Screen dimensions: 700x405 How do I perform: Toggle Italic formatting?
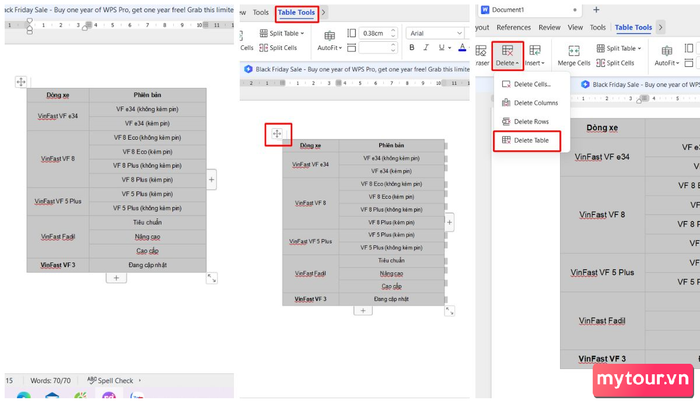[x=426, y=47]
